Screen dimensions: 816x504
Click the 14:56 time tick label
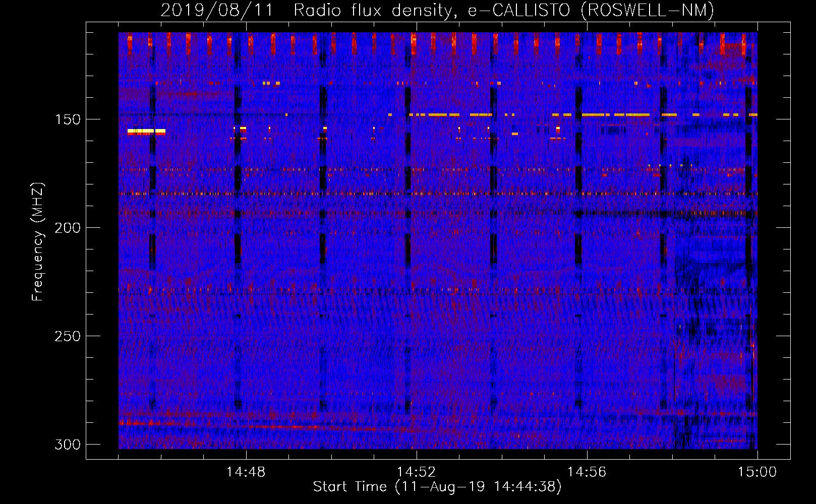(587, 472)
